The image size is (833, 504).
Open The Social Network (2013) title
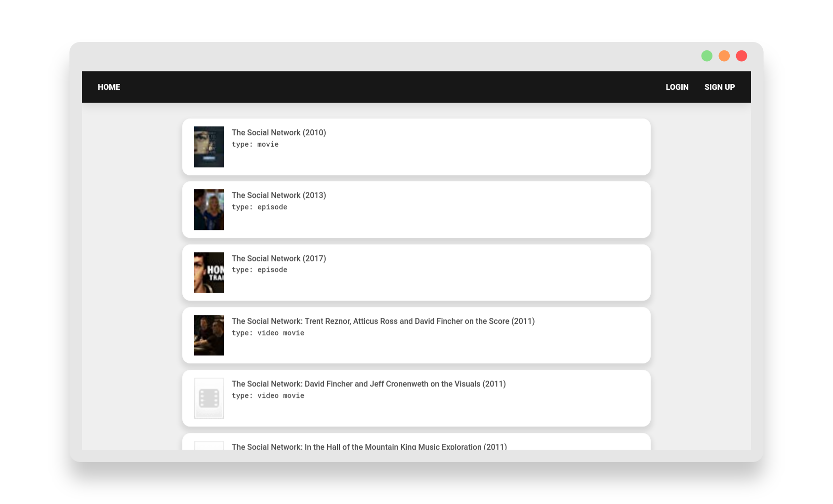click(279, 195)
